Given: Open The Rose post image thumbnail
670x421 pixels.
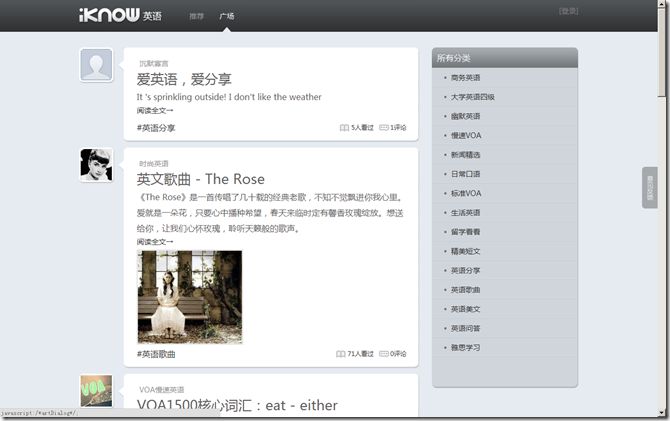Looking at the screenshot, I should click(190, 297).
